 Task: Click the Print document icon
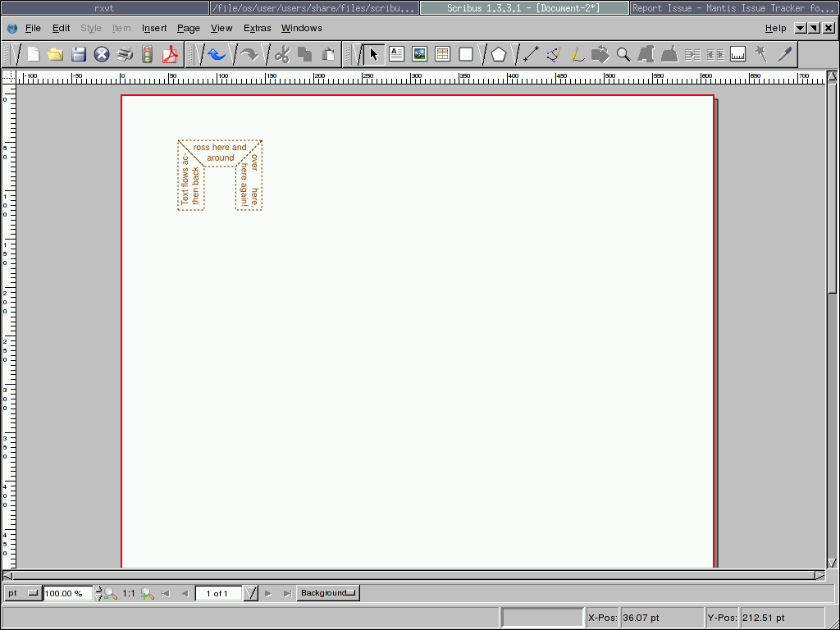coord(125,55)
